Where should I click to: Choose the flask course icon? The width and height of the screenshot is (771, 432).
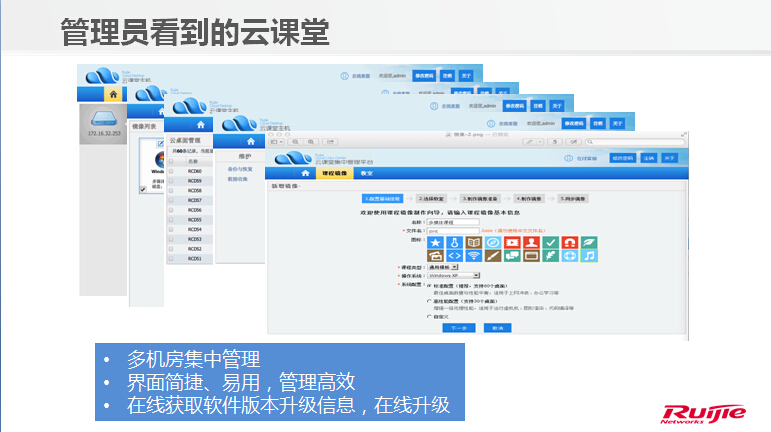(x=455, y=242)
